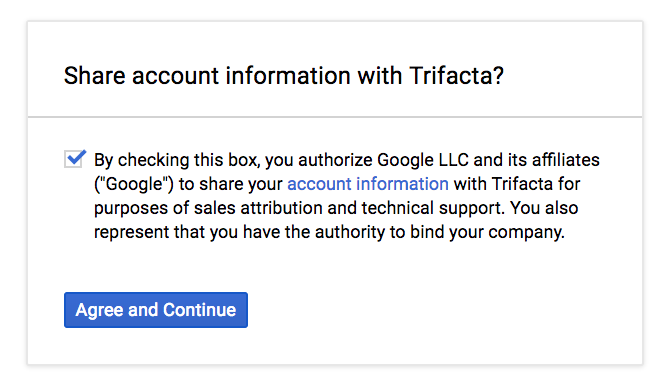Click the Share account information with Trifacta heading
The image size is (660, 390).
point(284,76)
